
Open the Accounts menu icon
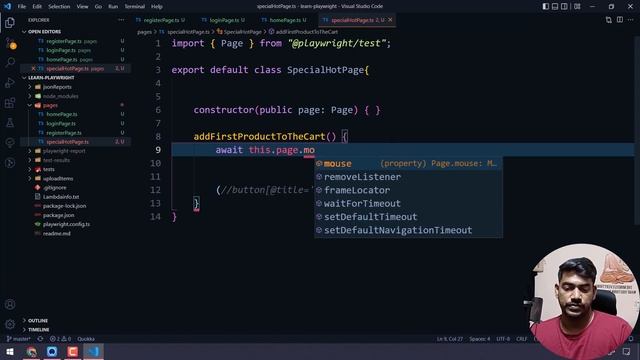pos(10,304)
